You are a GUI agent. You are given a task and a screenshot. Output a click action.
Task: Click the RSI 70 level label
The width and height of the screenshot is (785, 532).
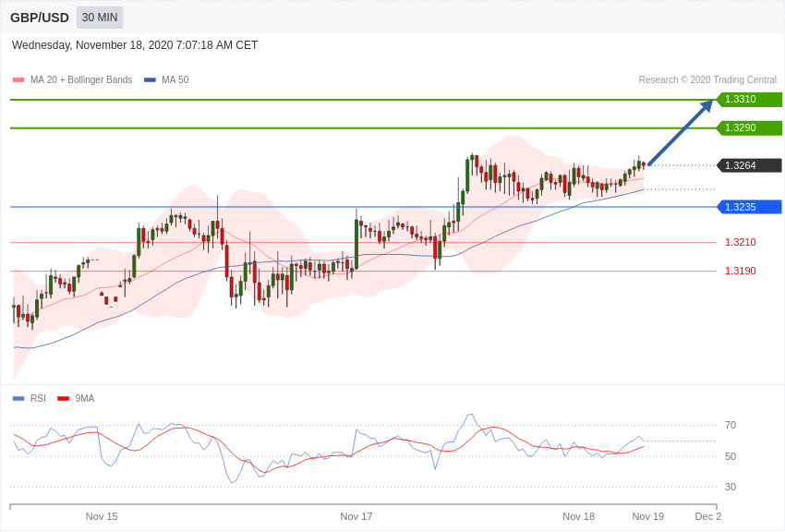point(731,425)
